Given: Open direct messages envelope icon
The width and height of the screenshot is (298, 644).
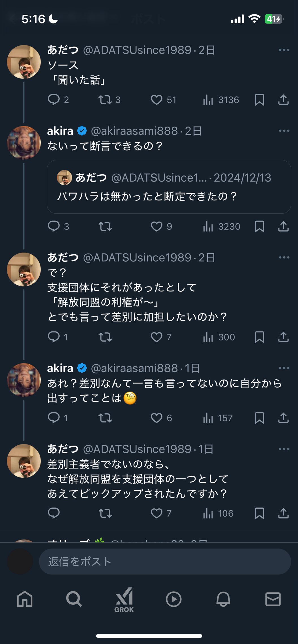Looking at the screenshot, I should (x=273, y=599).
